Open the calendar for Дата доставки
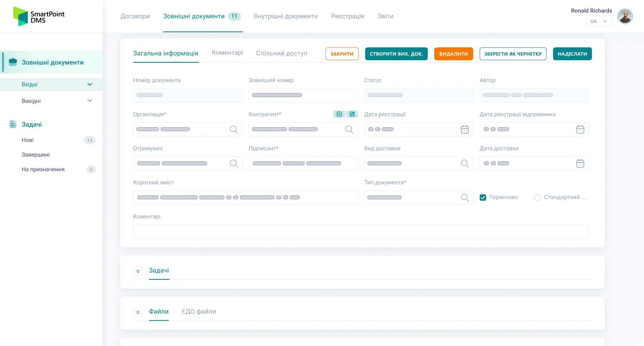The width and height of the screenshot is (644, 346). [x=580, y=163]
